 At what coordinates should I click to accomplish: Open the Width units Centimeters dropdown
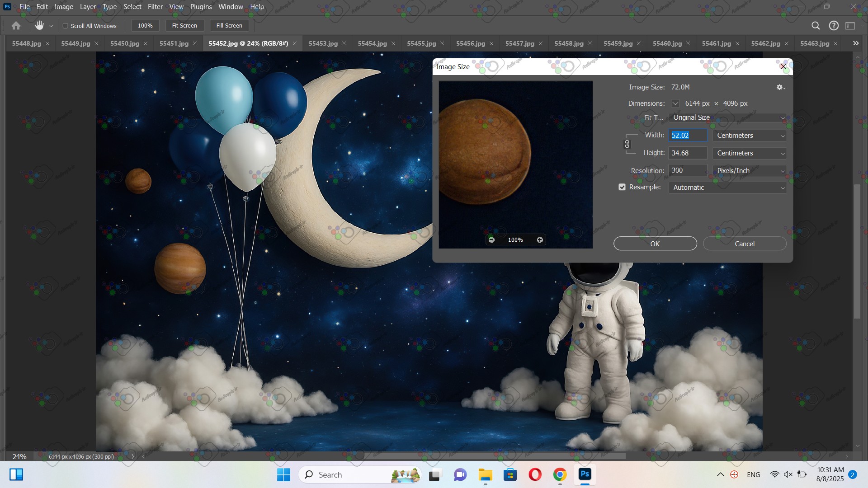click(749, 136)
